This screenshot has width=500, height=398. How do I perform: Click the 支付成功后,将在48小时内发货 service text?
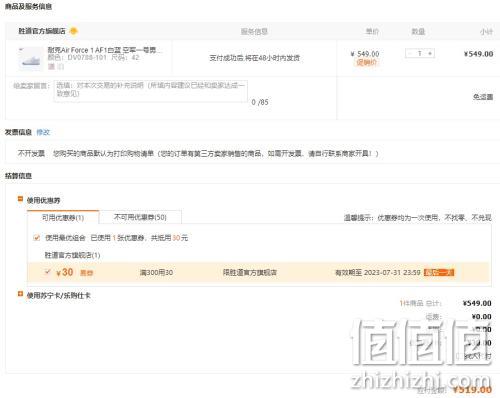pyautogui.click(x=254, y=58)
